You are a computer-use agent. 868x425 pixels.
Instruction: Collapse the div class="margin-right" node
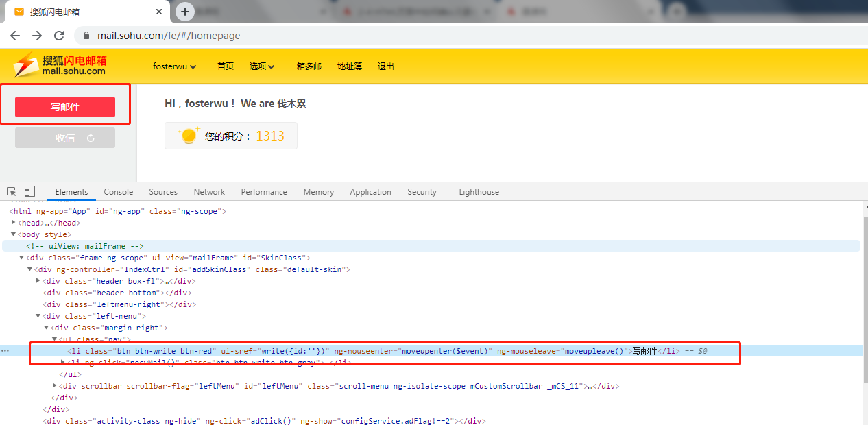click(46, 328)
